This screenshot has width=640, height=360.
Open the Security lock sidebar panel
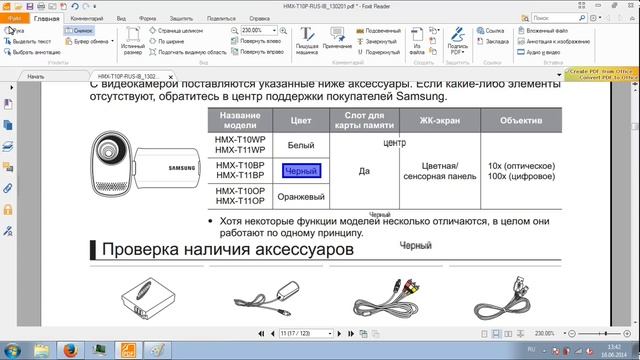coord(8,210)
